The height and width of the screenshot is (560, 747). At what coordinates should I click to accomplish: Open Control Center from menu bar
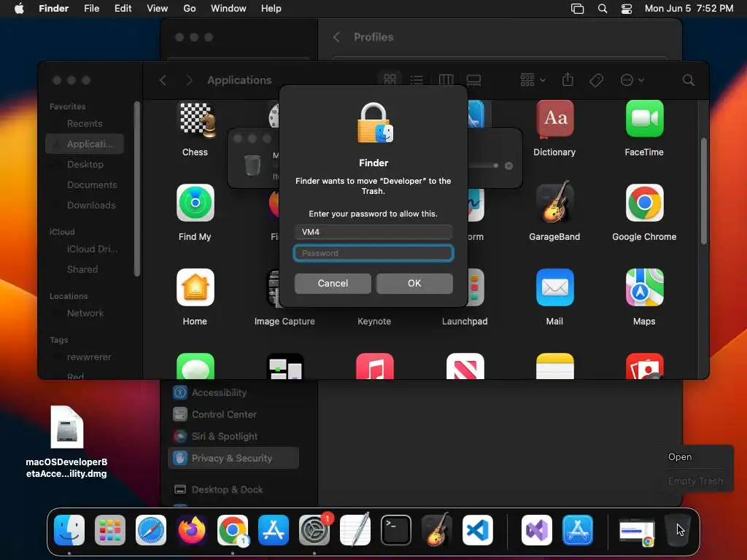point(627,9)
